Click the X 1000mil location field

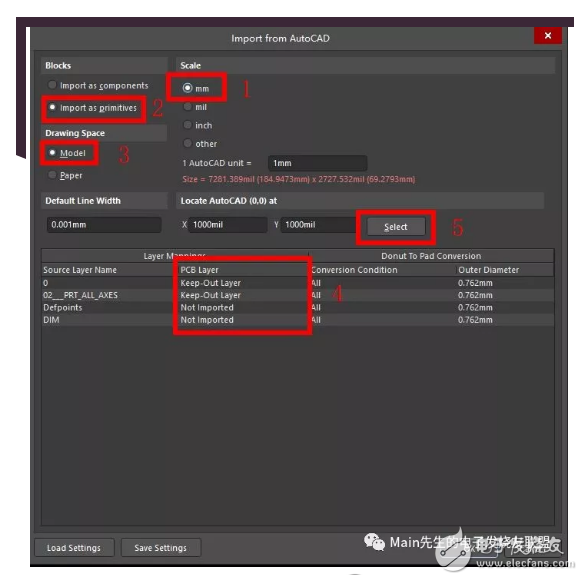pyautogui.click(x=227, y=224)
